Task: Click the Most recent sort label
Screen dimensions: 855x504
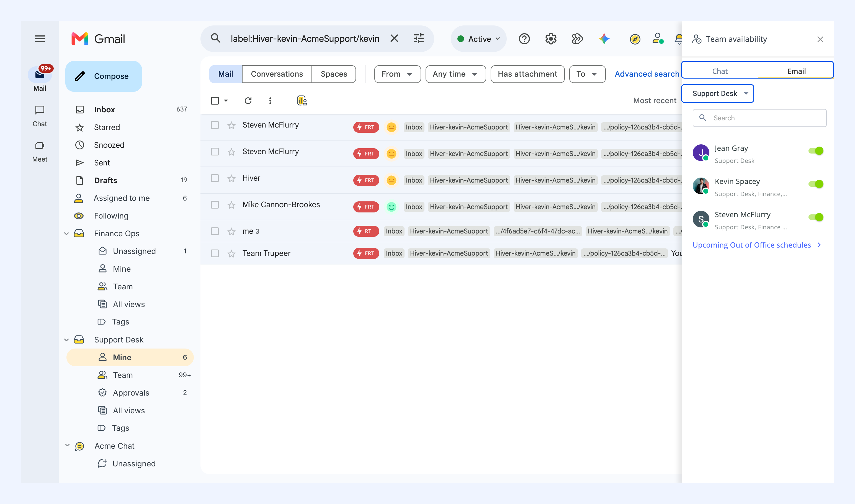Action: click(x=655, y=100)
